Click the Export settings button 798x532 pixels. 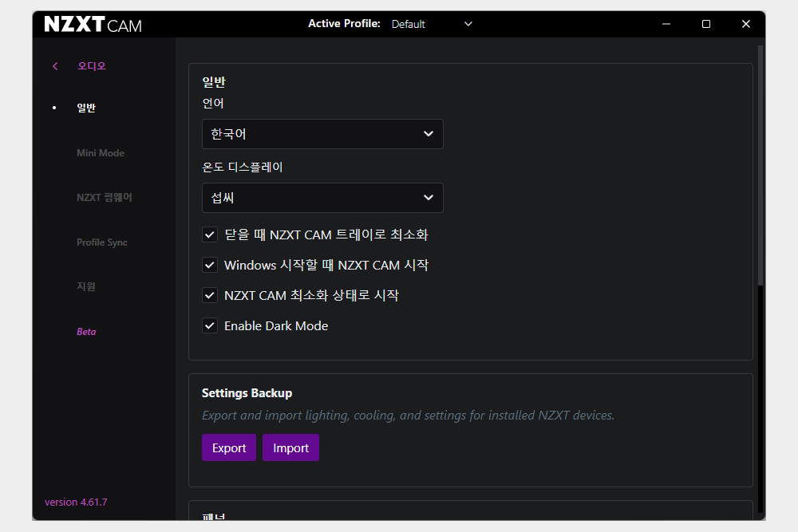click(x=229, y=447)
